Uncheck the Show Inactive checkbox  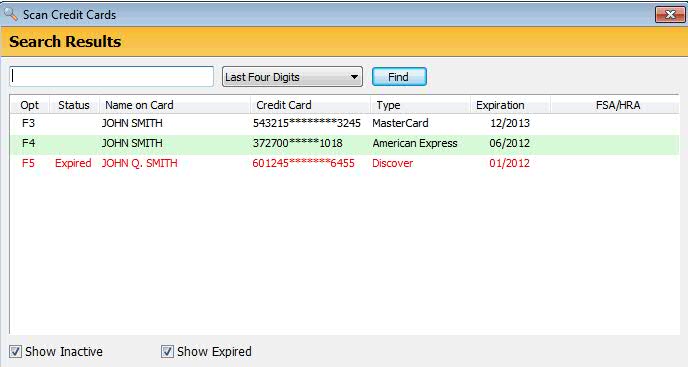tap(15, 352)
